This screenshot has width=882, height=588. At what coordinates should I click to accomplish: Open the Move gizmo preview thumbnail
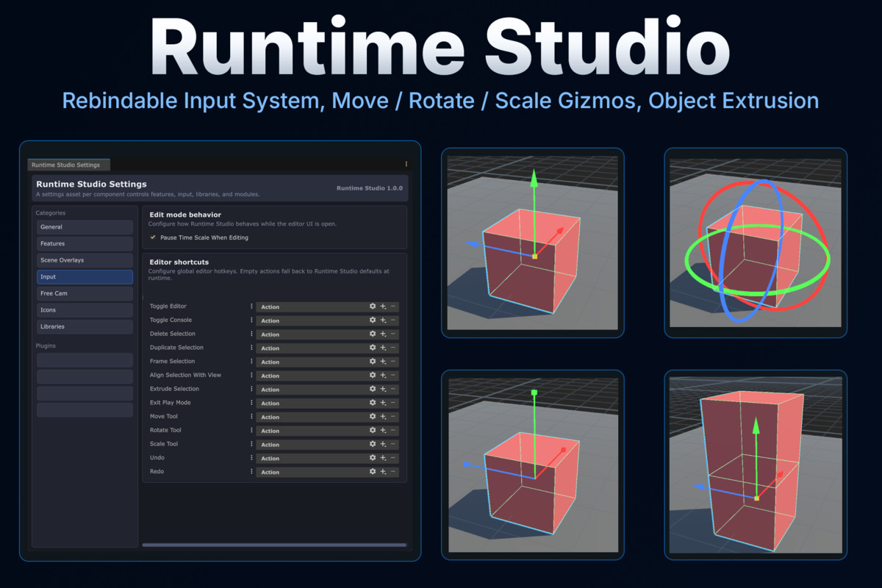tap(532, 243)
